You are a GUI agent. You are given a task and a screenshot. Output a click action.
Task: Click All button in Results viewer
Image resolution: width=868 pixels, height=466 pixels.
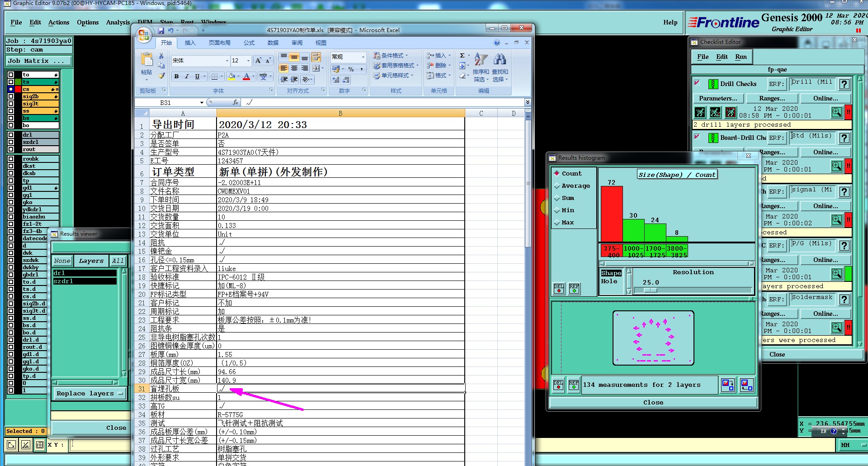click(x=118, y=261)
